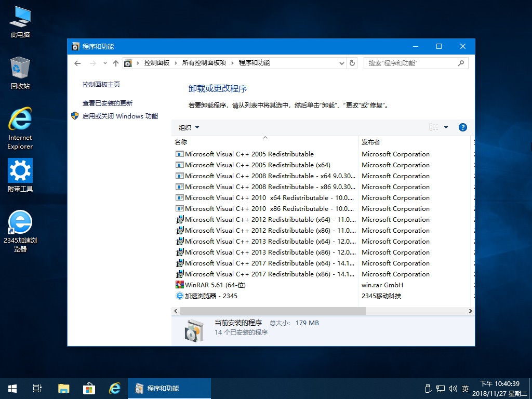The image size is (532, 399).
Task: Click 所有控制面板项 in the breadcrumb
Action: coord(204,63)
